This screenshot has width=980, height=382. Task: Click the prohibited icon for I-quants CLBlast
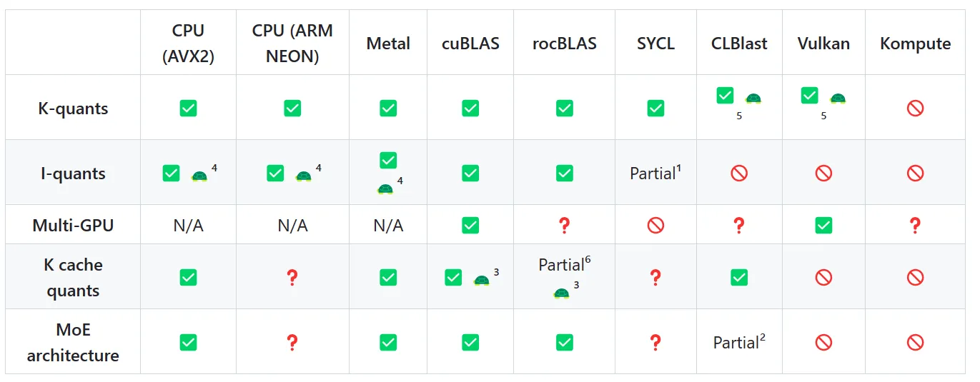tap(739, 173)
